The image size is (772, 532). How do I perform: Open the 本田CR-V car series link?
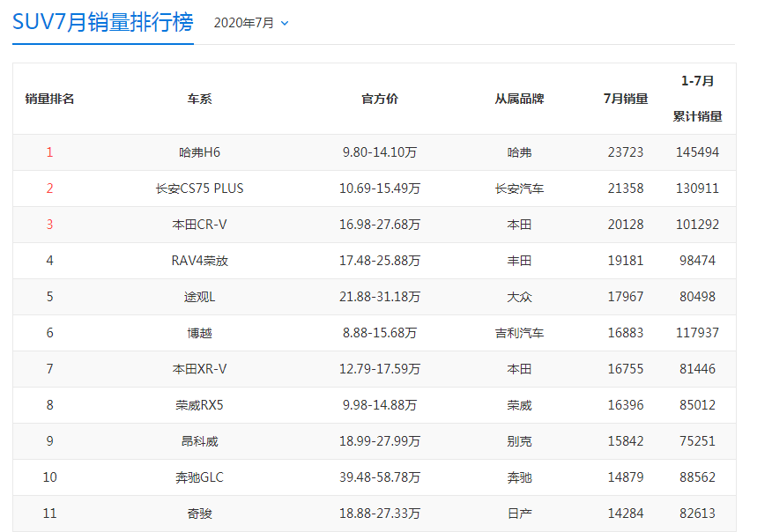(x=200, y=224)
